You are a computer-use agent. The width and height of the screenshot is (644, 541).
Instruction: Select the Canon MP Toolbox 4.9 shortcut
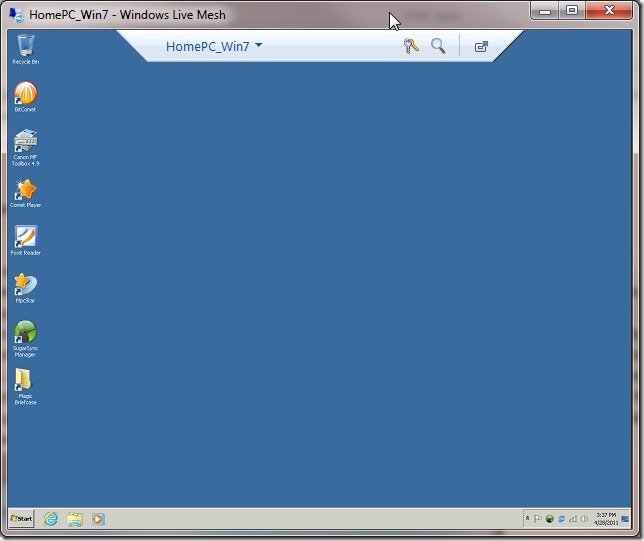pos(25,148)
